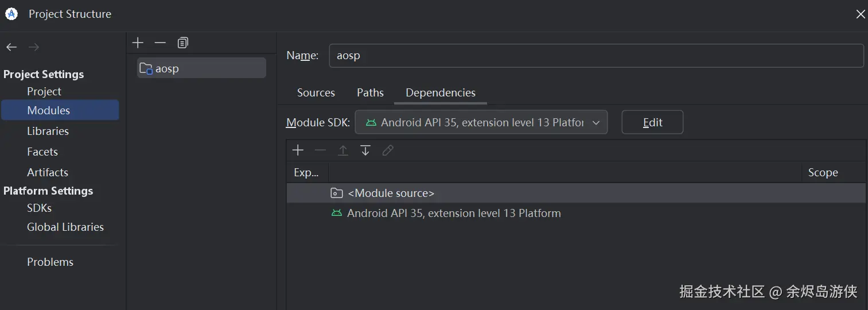Viewport: 868px width, 310px height.
Task: Click the module Name input field
Action: pos(595,56)
